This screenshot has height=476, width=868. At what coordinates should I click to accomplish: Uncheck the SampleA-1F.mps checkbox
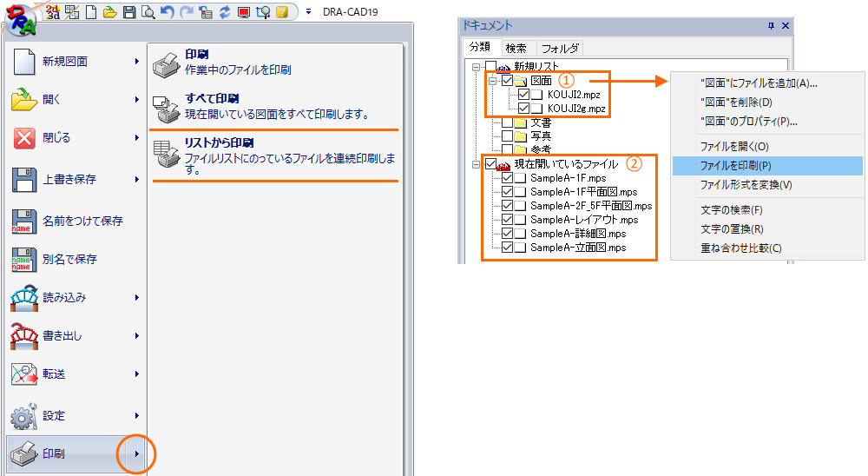click(x=508, y=178)
